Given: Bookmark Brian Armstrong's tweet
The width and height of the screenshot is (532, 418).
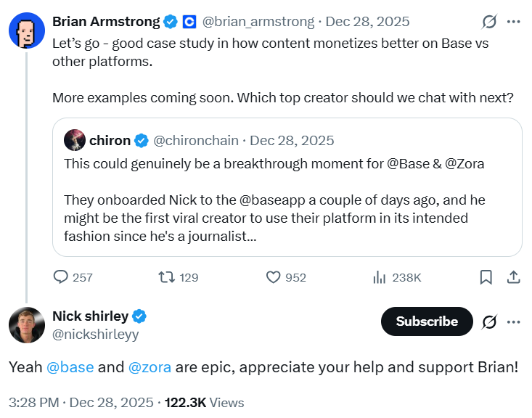Looking at the screenshot, I should pos(486,276).
